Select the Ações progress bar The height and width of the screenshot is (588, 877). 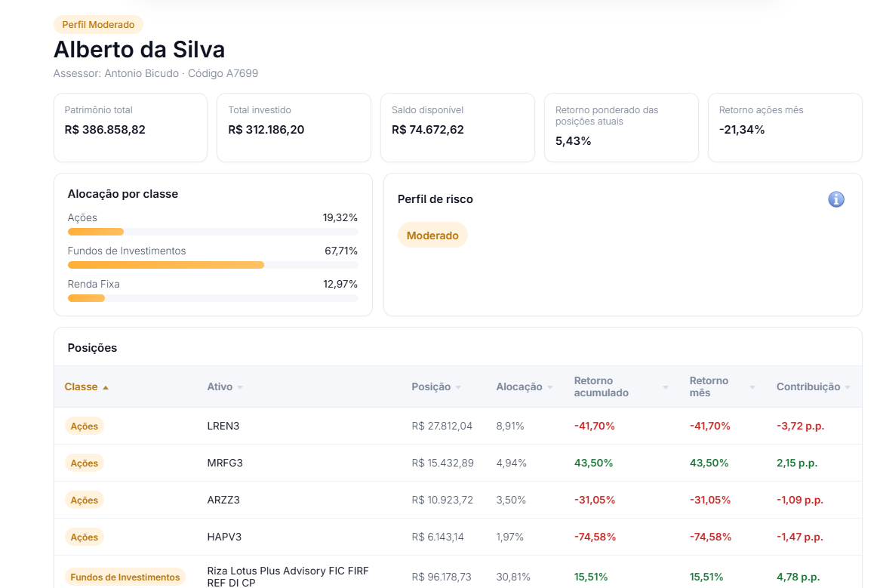pos(213,232)
